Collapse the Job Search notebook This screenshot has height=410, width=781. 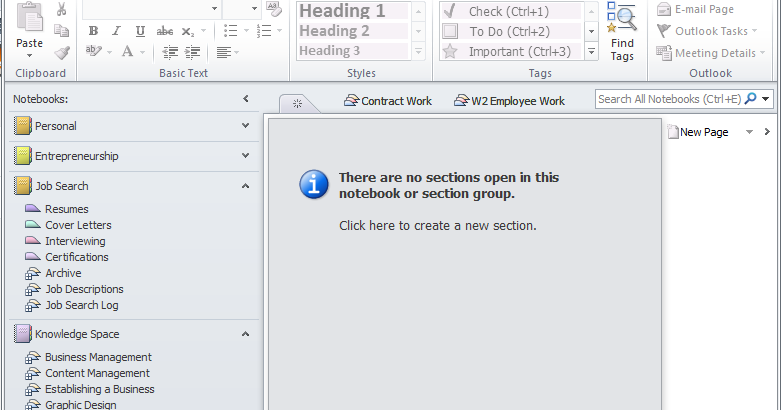246,186
